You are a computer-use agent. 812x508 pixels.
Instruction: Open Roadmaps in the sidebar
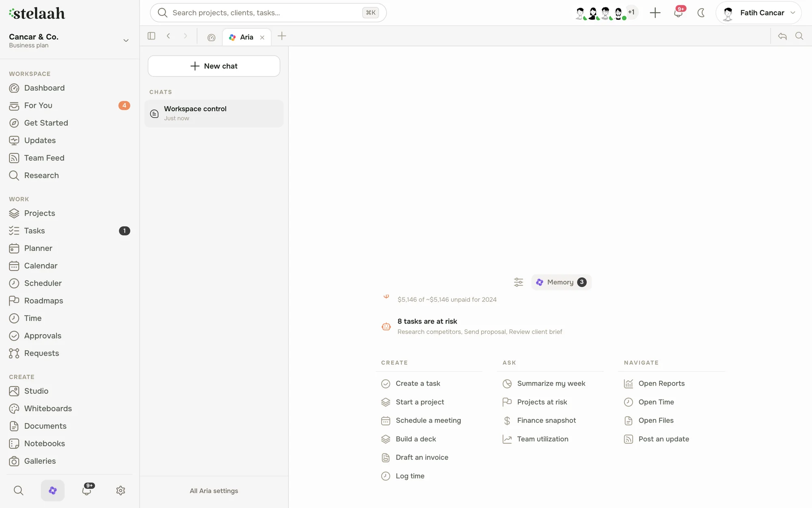click(x=69, y=300)
